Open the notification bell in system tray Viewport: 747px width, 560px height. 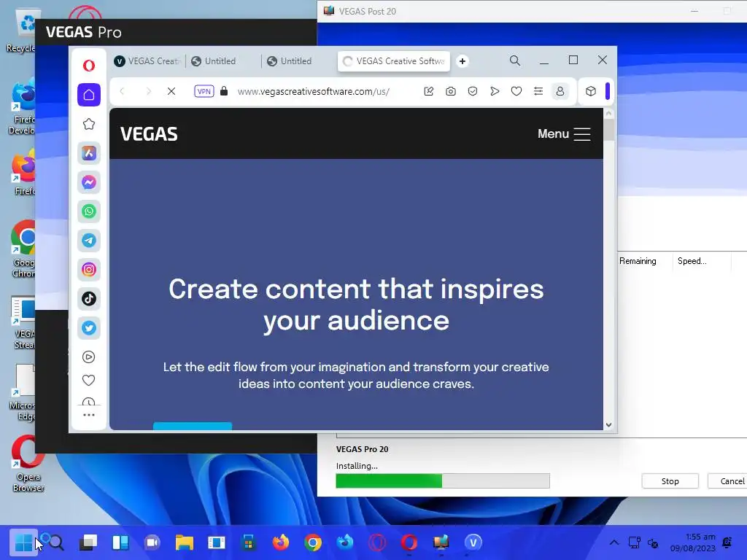click(727, 542)
